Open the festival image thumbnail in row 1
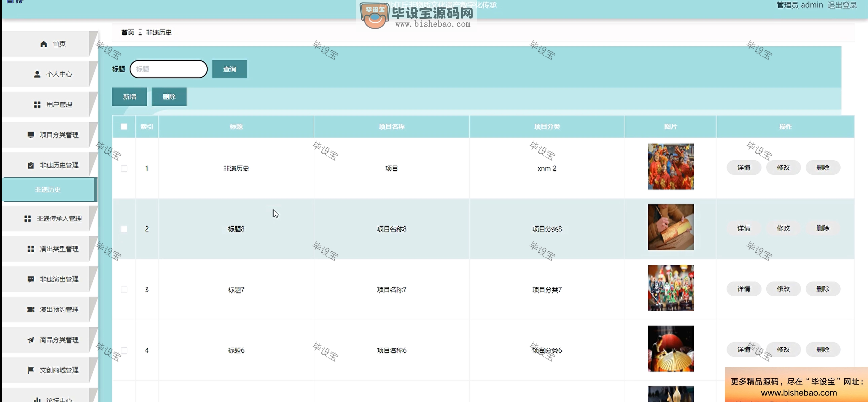Image resolution: width=868 pixels, height=402 pixels. pyautogui.click(x=671, y=166)
